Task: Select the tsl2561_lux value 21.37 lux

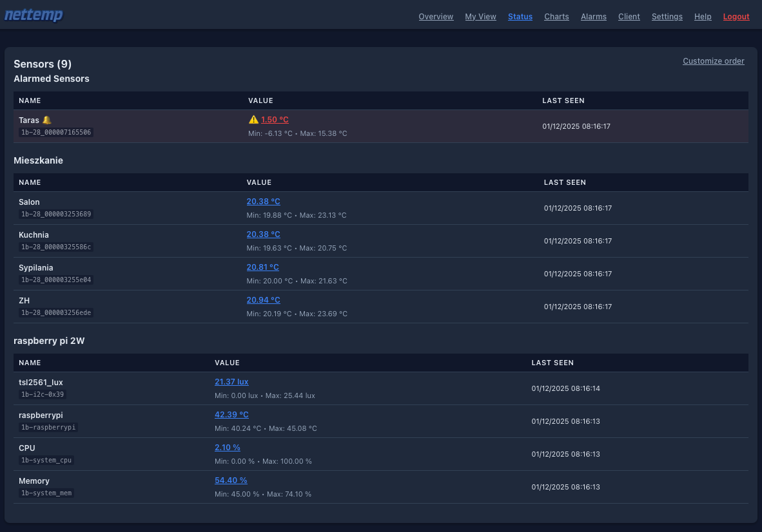Action: (x=231, y=382)
